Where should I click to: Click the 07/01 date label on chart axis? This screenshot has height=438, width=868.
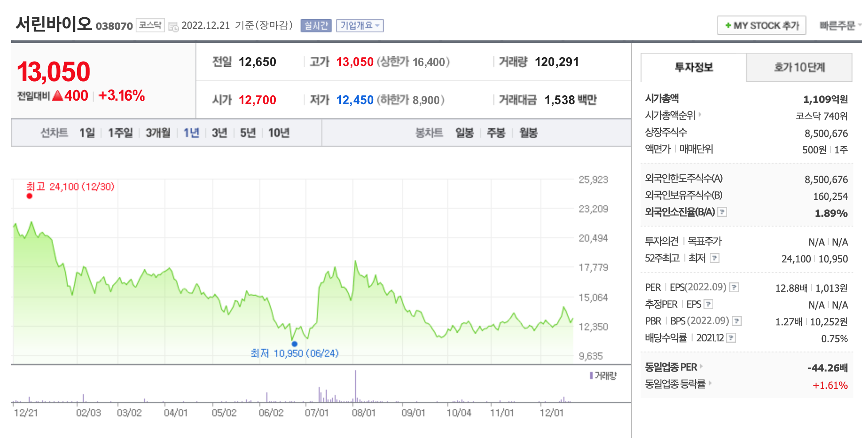click(x=317, y=413)
